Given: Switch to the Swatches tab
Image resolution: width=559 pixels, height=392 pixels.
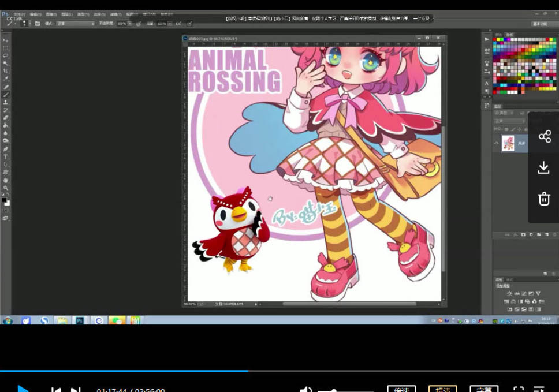Looking at the screenshot, I should tap(510, 35).
